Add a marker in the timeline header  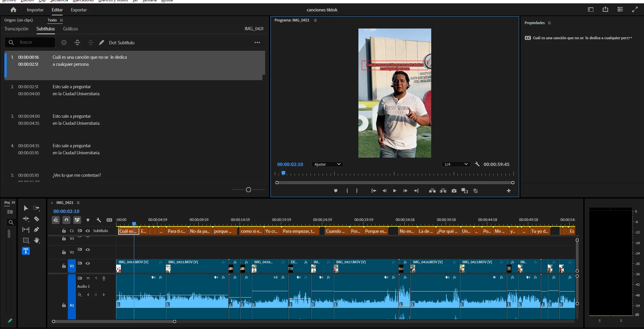(88, 220)
